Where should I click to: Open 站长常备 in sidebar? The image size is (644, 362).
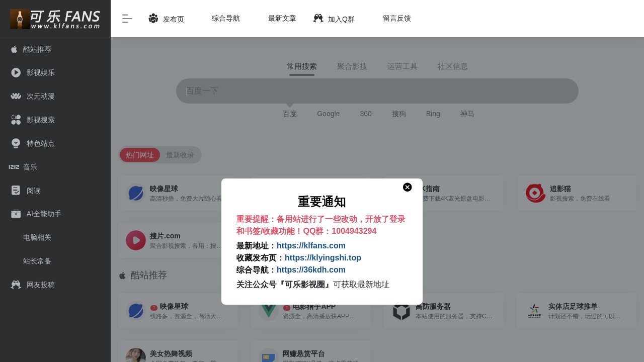pos(37,261)
